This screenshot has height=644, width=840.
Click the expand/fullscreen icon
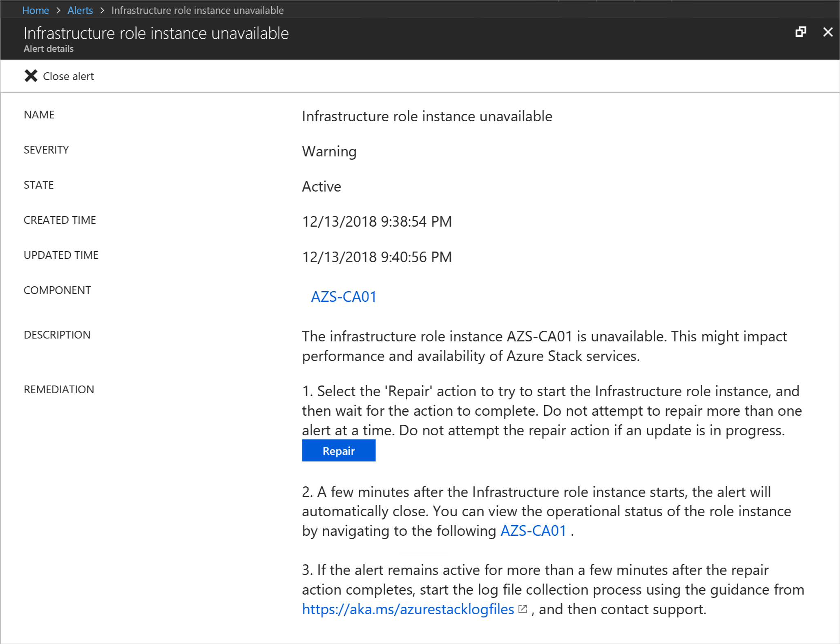point(801,32)
